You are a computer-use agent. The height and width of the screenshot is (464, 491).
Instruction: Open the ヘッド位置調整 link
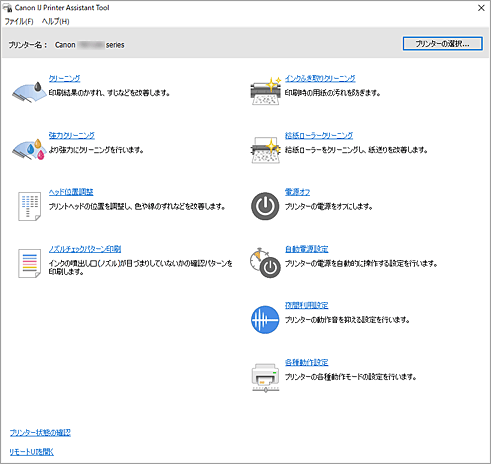click(71, 192)
